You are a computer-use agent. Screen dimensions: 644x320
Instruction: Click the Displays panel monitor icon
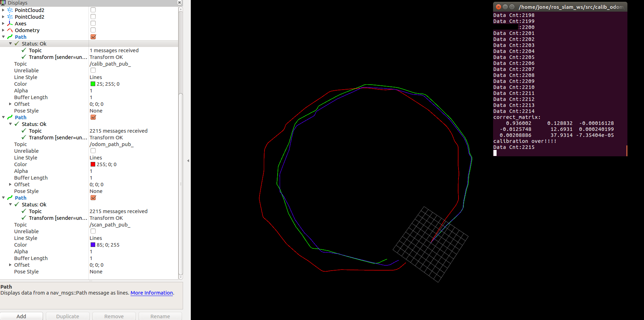3,3
